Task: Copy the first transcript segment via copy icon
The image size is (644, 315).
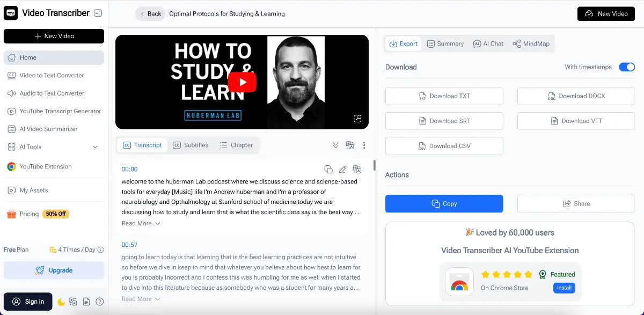Action: coord(328,169)
